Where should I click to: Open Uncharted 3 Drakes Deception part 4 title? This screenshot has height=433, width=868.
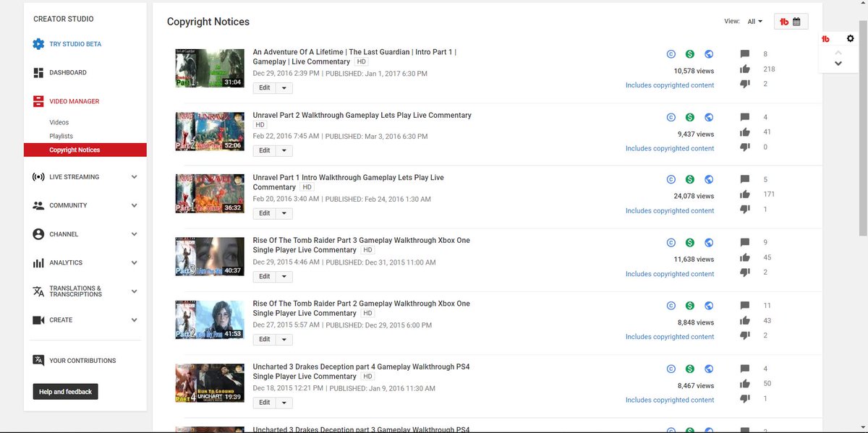coord(361,372)
